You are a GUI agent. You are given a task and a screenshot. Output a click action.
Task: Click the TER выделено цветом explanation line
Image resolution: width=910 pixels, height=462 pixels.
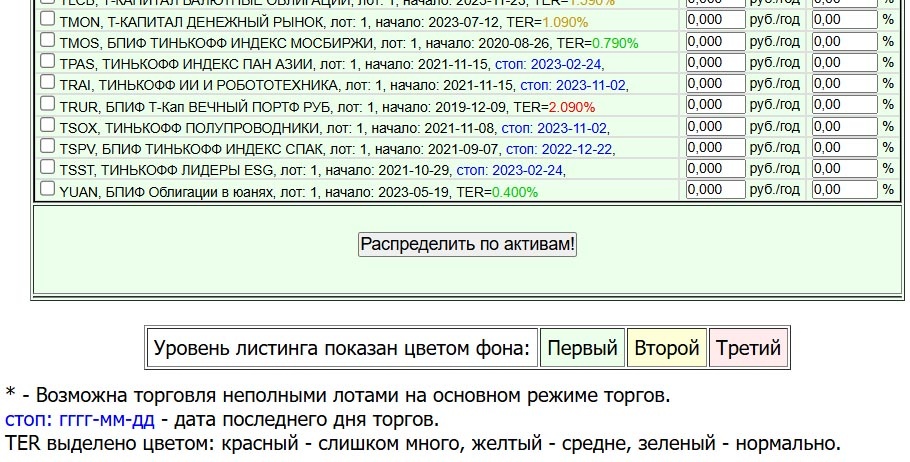[x=422, y=444]
